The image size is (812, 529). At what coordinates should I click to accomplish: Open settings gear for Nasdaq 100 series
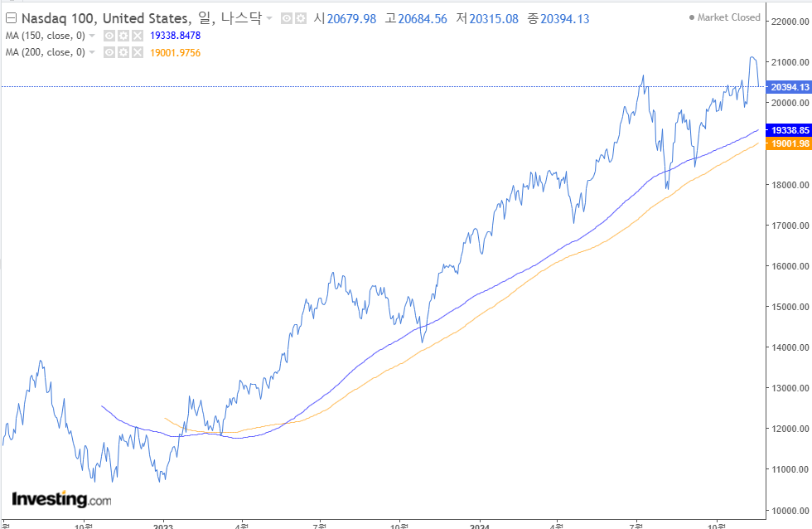pos(300,18)
